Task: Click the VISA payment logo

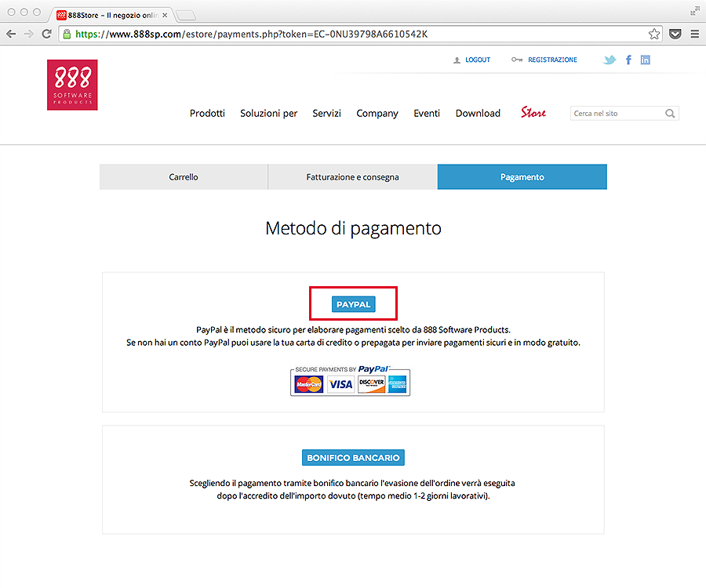Action: tap(340, 384)
